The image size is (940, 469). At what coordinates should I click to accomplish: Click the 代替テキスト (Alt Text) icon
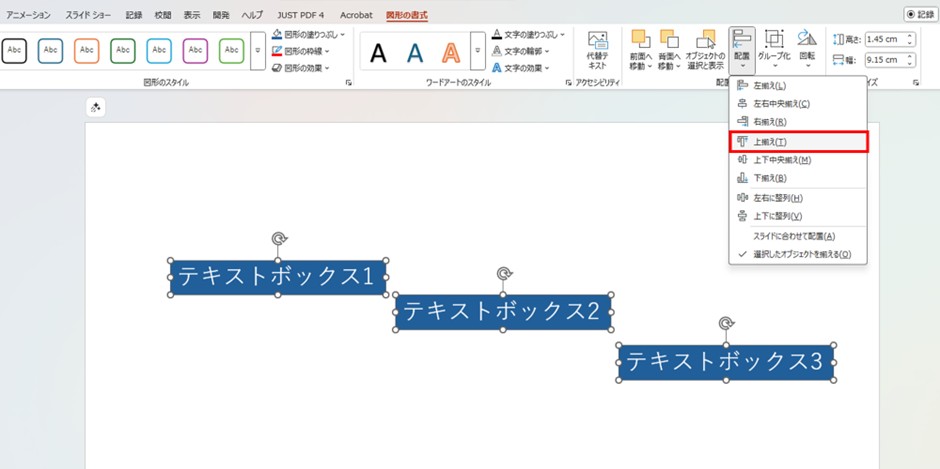(598, 50)
